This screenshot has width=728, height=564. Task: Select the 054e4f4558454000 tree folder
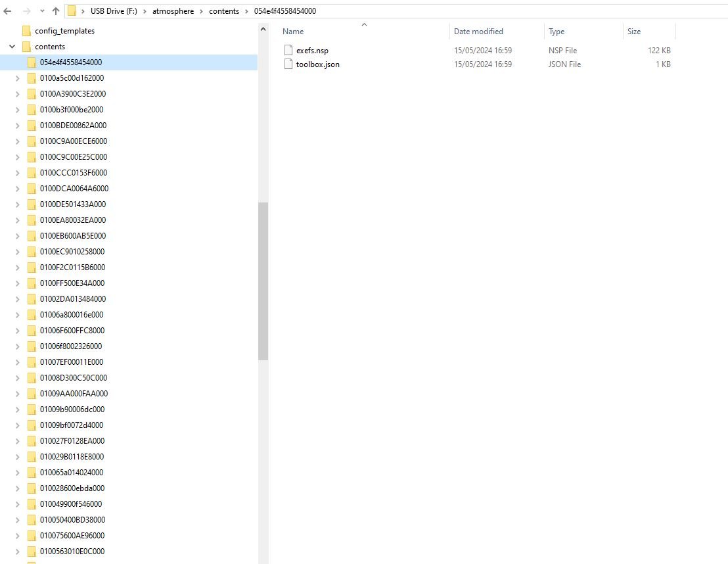(71, 62)
